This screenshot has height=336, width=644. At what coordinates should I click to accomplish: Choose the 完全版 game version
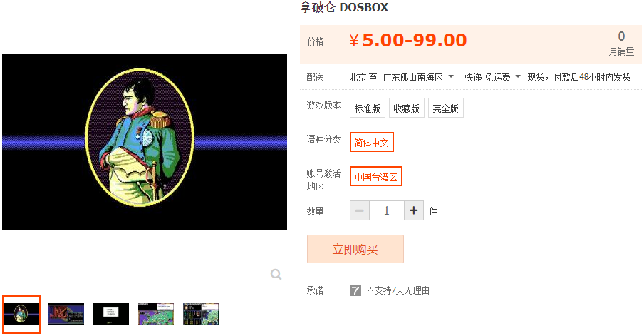(446, 108)
